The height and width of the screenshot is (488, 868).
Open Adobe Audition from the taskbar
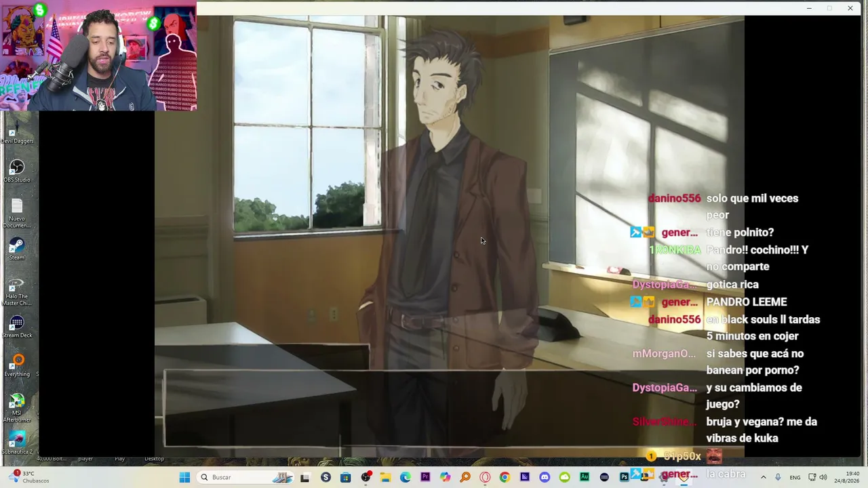[585, 477]
